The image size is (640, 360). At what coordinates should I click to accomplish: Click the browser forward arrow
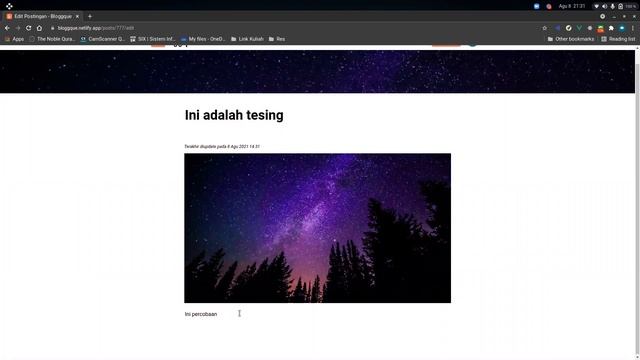pyautogui.click(x=18, y=28)
